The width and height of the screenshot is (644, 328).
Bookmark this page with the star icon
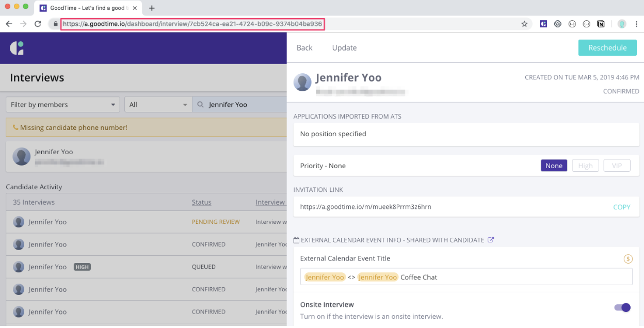(x=524, y=24)
